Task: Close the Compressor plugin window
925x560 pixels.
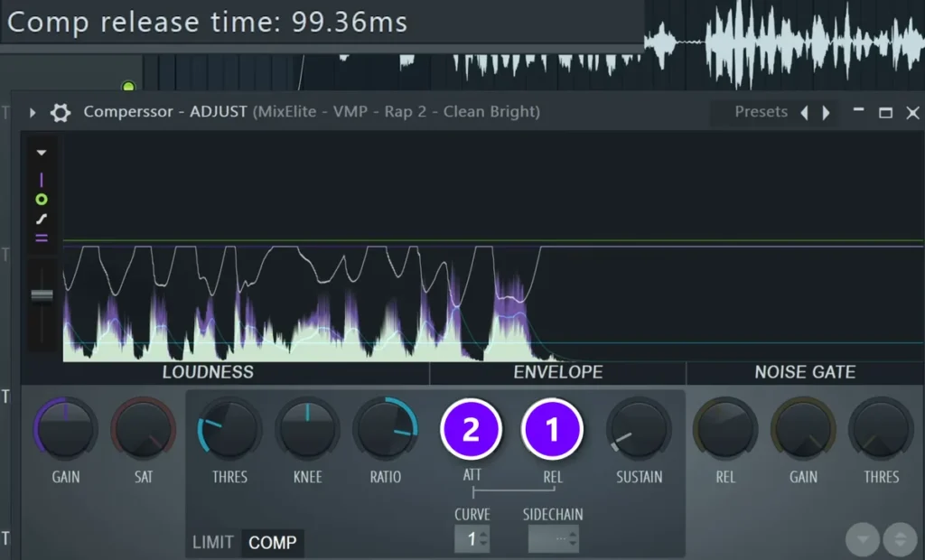Action: pyautogui.click(x=912, y=112)
